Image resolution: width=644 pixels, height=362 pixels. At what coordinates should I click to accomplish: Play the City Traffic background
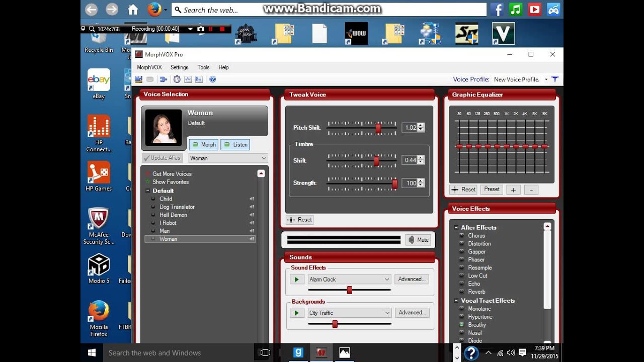coord(297,313)
